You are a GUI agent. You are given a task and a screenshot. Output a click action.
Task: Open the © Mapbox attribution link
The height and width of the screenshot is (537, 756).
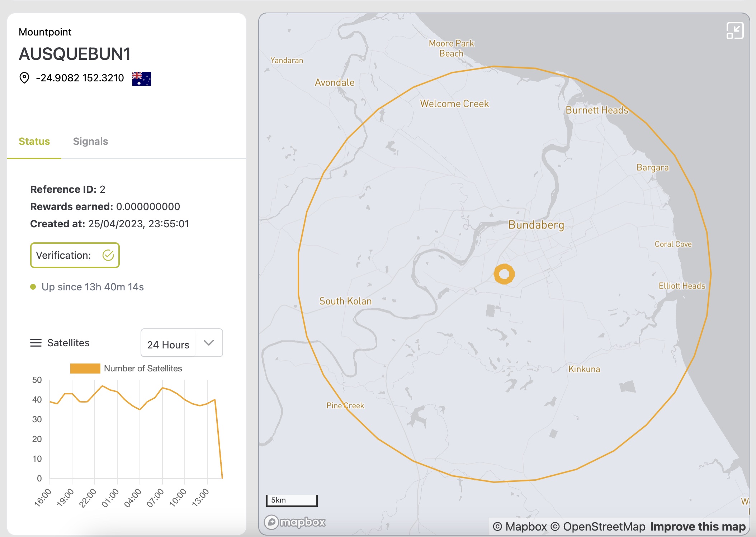(x=520, y=526)
